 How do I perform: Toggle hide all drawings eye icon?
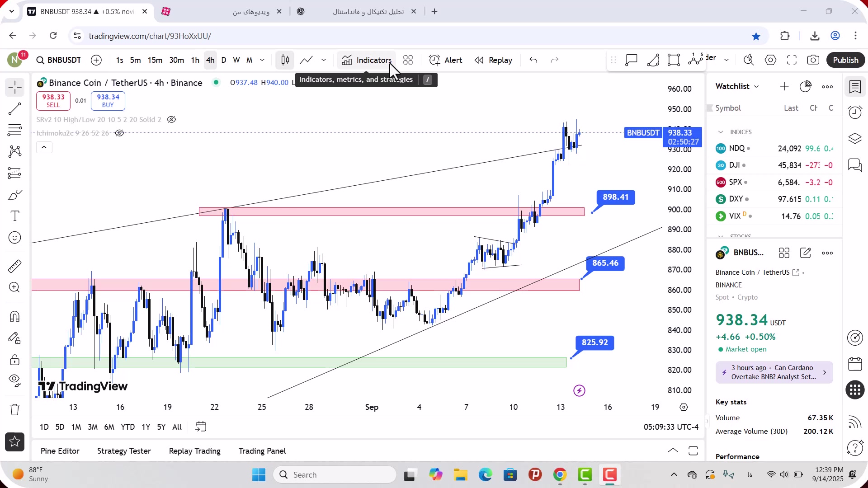15,380
